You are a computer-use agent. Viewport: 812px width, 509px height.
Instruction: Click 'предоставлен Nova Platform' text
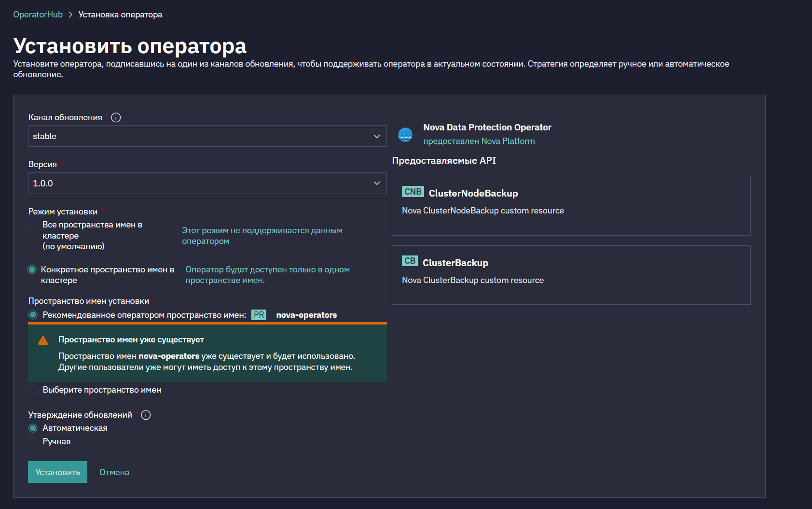click(479, 141)
